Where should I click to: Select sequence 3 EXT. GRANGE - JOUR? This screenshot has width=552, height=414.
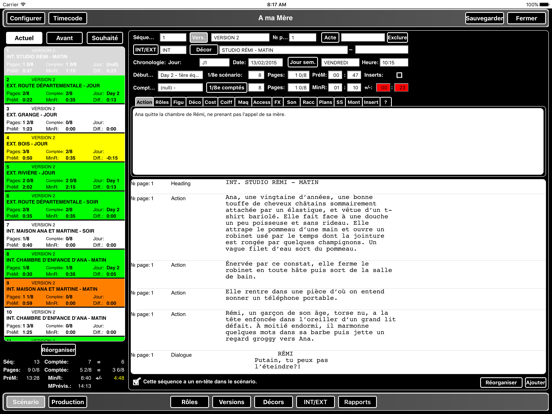(64, 119)
